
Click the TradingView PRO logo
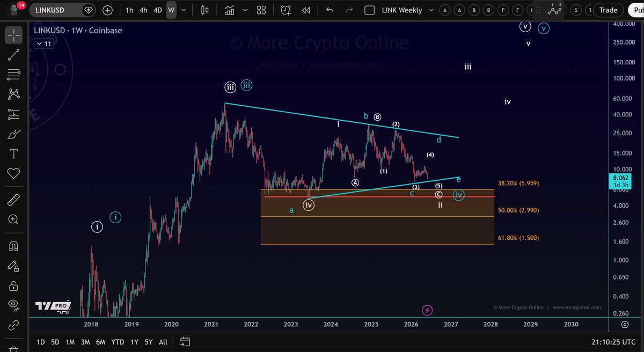[x=53, y=306]
